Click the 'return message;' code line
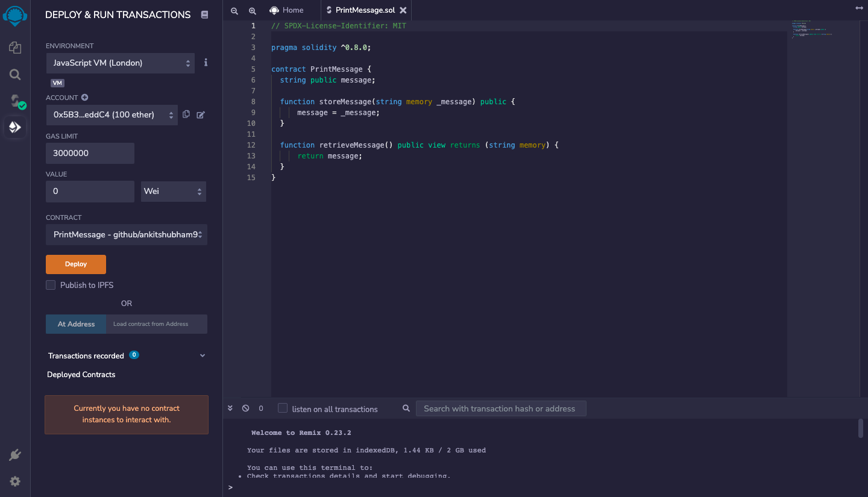 (330, 155)
